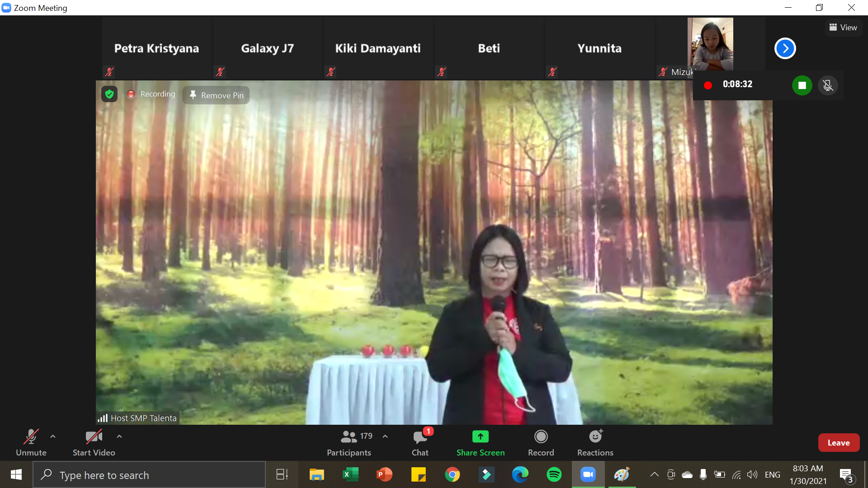
Task: Open Sticky Notes from the taskbar
Action: tap(419, 474)
